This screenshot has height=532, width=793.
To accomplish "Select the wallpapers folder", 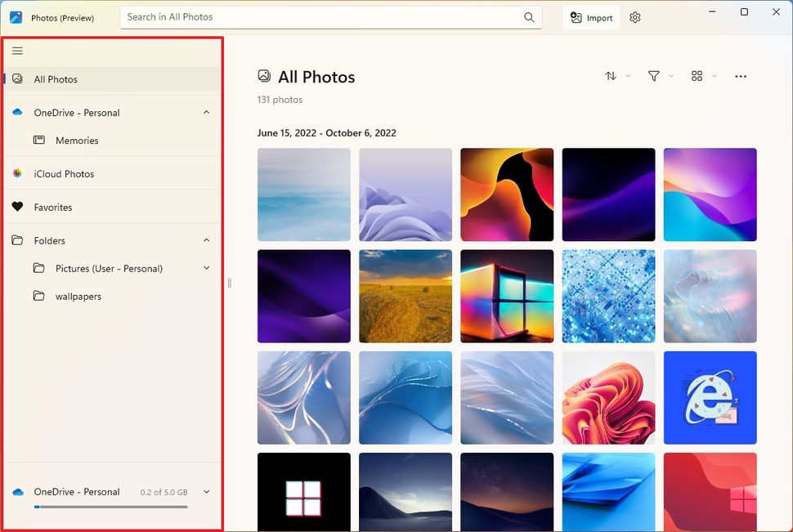I will (78, 296).
